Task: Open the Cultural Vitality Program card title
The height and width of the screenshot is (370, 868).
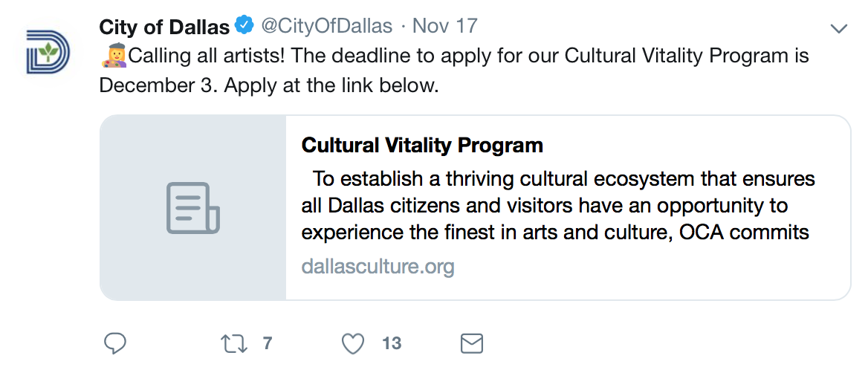Action: tap(422, 145)
